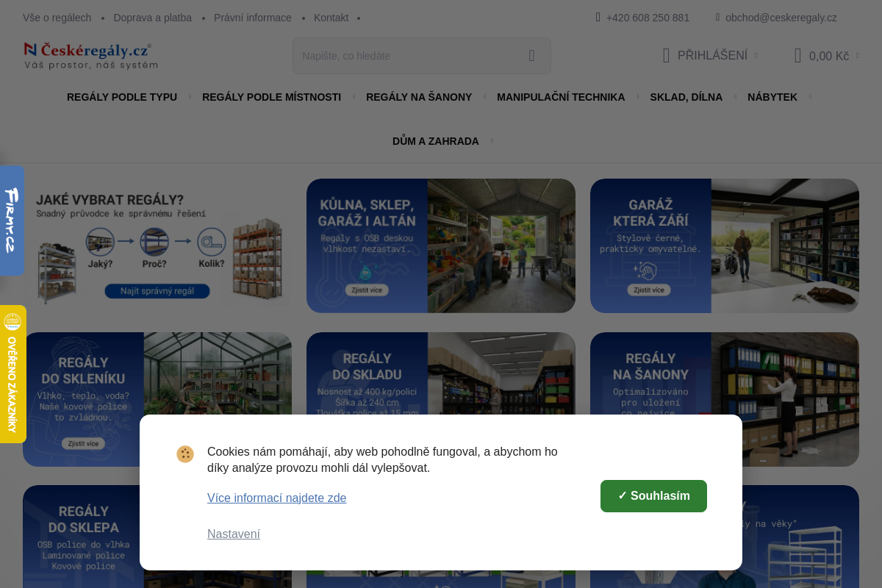882x588 pixels.
Task: Open the cookie Nastavení link
Action: point(234,534)
